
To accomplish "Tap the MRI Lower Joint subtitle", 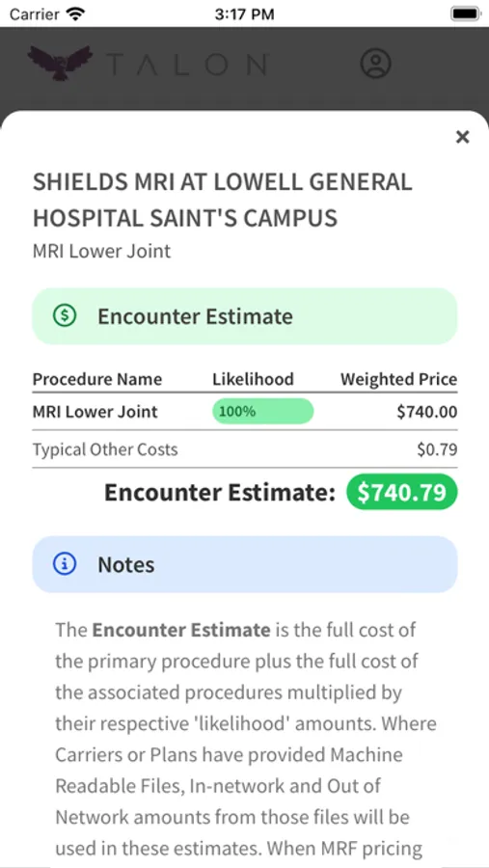I will point(102,251).
